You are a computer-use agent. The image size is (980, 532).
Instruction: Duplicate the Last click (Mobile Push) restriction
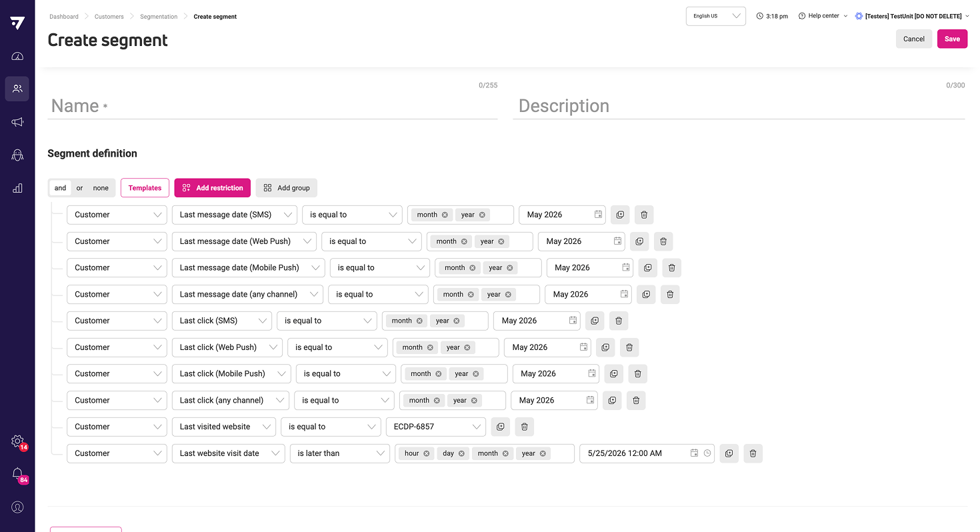tap(613, 374)
